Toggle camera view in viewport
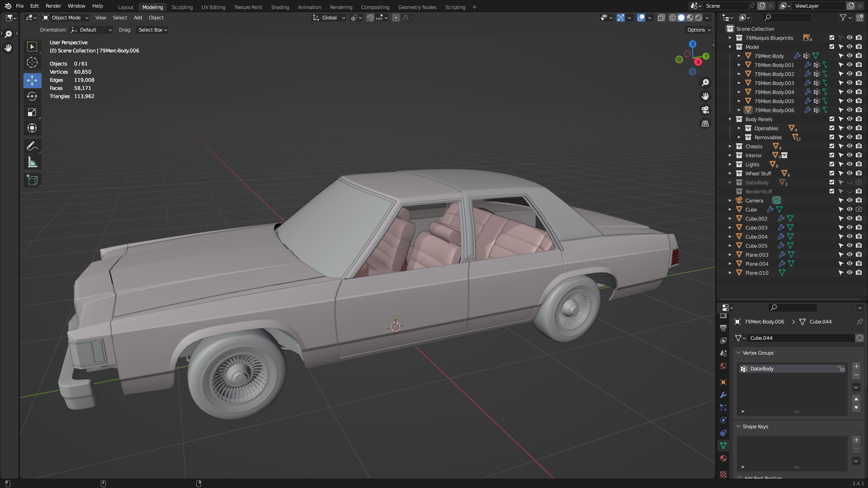Viewport: 868px width, 488px height. (x=705, y=110)
